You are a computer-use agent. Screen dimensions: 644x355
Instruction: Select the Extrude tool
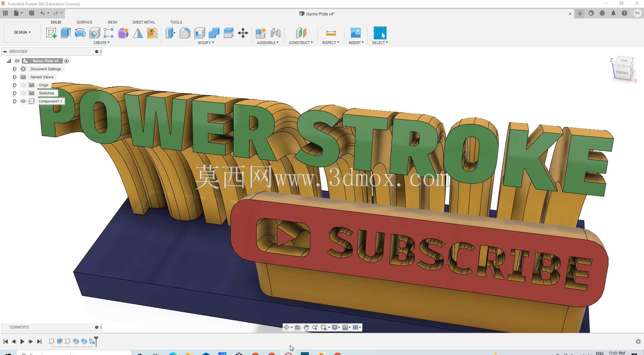[x=66, y=33]
